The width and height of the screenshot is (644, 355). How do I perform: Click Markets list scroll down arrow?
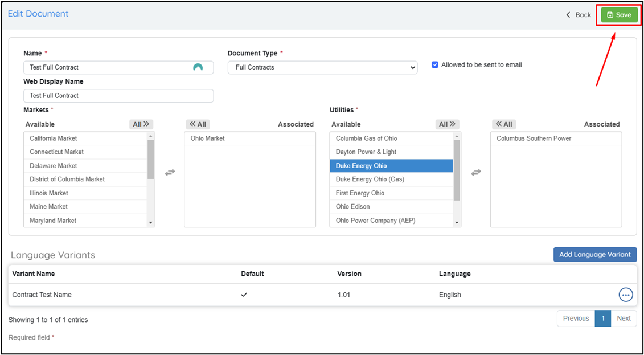[x=151, y=223]
